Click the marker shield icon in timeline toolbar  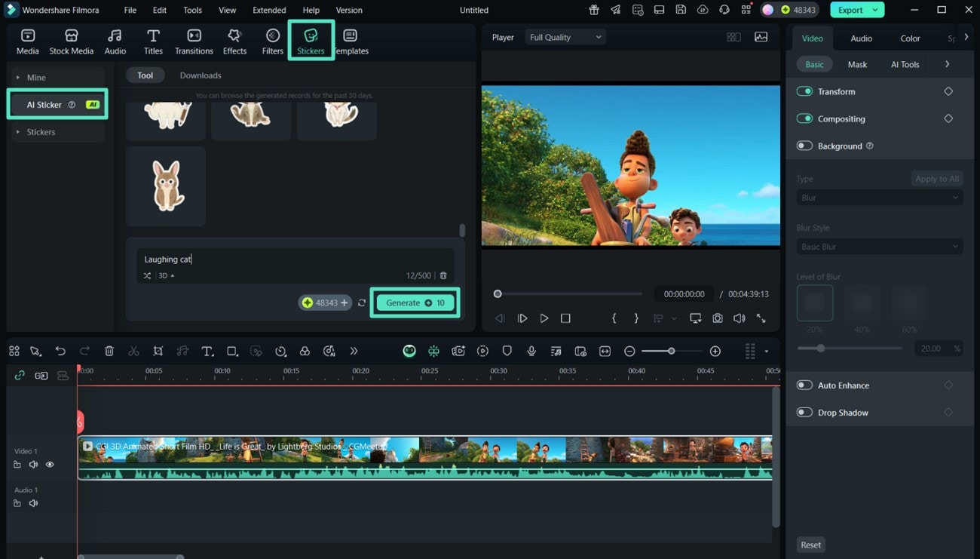[507, 351]
